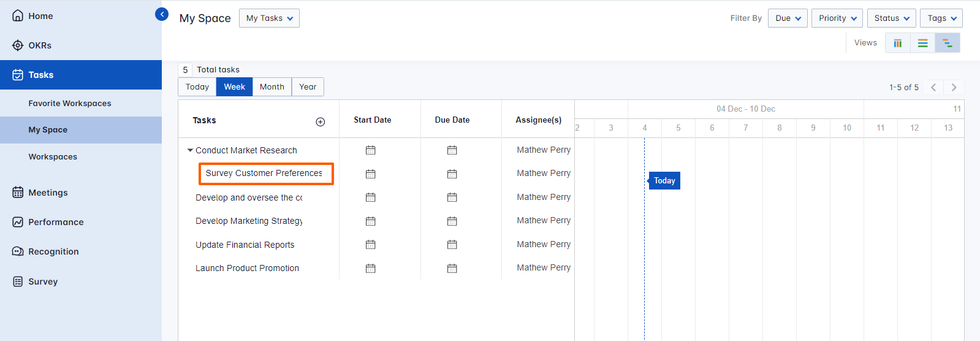Open the Due filter dropdown
This screenshot has width=980, height=341.
(788, 18)
